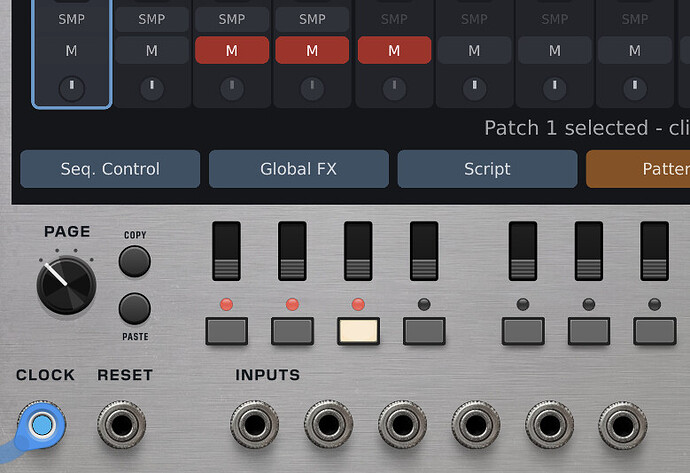Unmute the fourth channel red M
Screen dimensions: 690x473
[312, 51]
